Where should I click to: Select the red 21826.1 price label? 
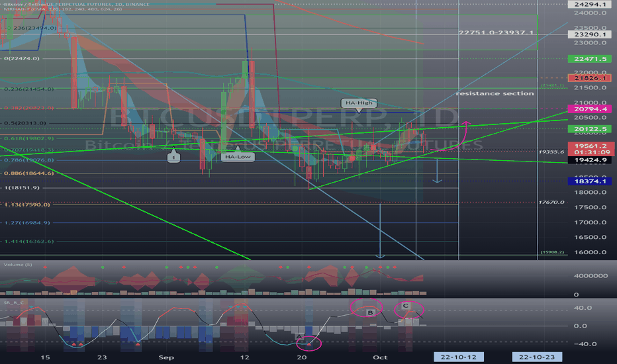click(589, 78)
